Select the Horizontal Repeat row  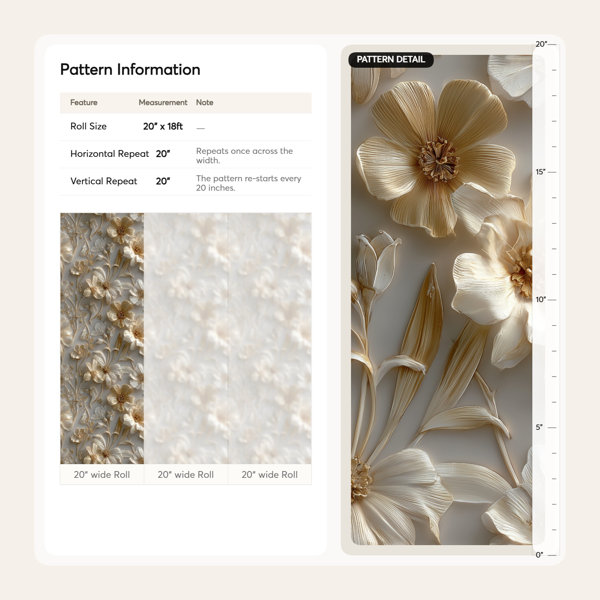coord(186,155)
